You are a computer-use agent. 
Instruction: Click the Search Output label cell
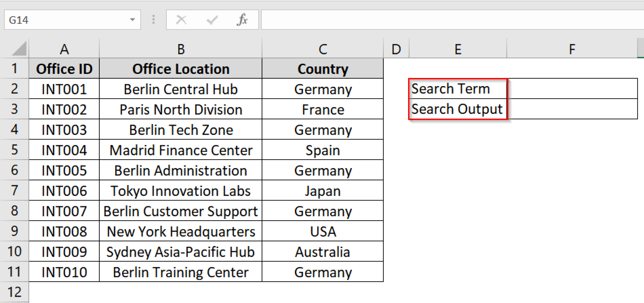(457, 109)
